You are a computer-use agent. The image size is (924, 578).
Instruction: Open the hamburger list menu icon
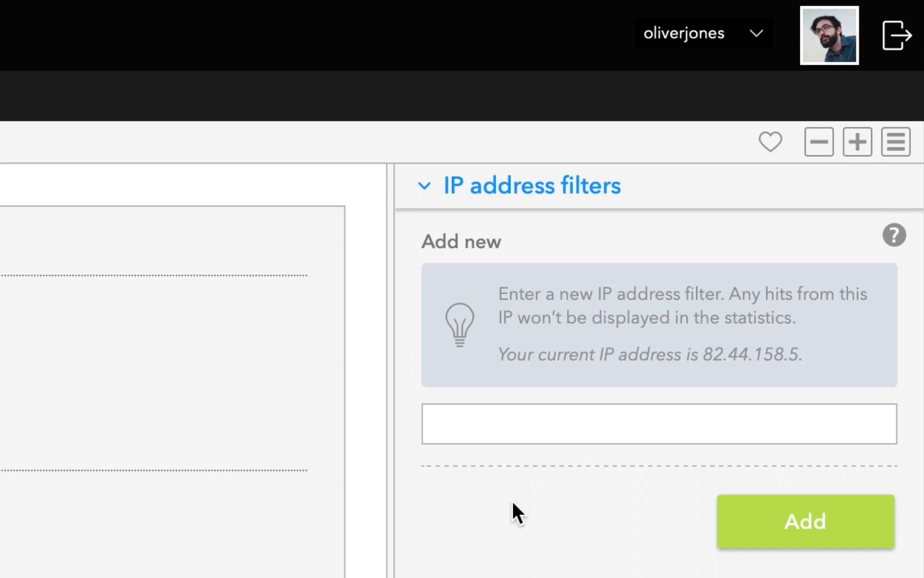pos(896,142)
